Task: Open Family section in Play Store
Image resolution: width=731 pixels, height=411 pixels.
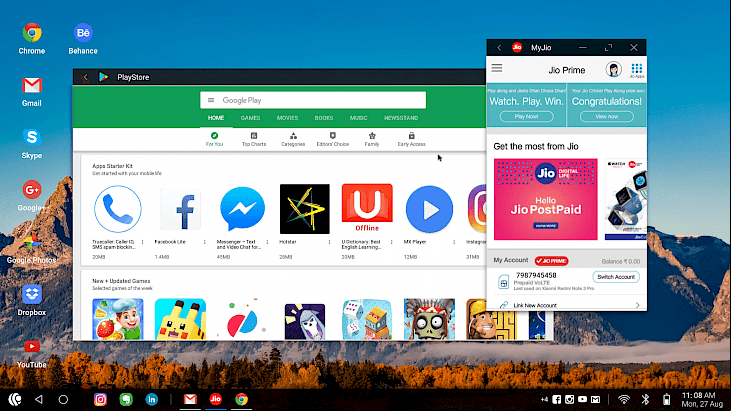Action: pos(372,139)
